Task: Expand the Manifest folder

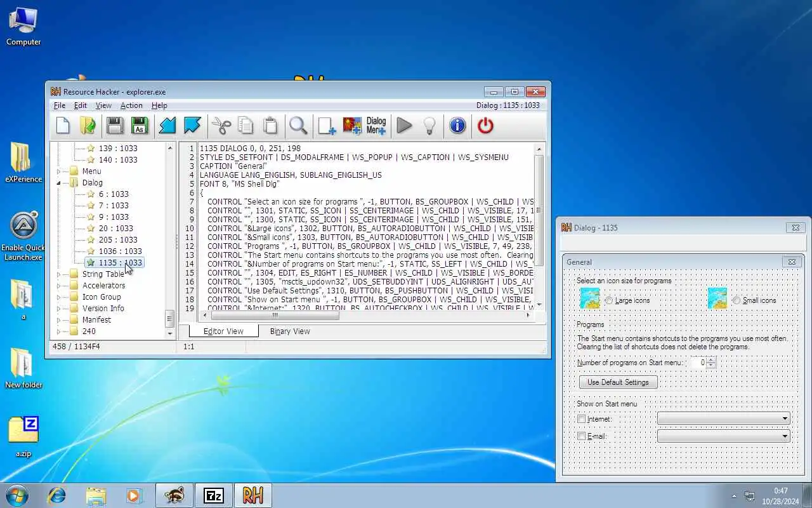Action: pos(59,320)
